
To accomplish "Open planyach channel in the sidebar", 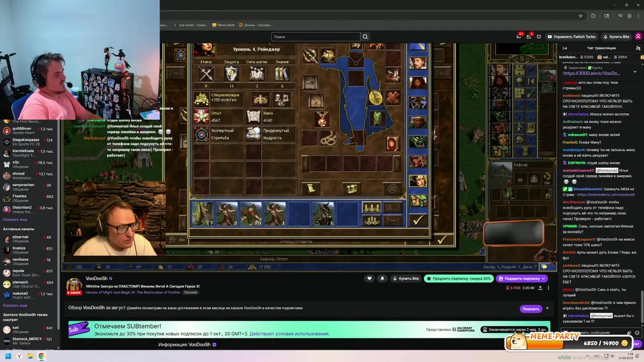I will tap(30, 284).
